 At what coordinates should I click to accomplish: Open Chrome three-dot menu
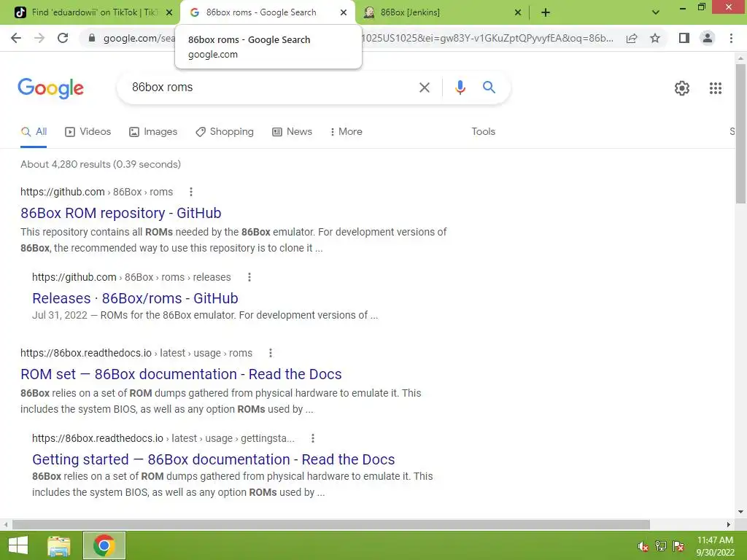[x=731, y=38]
